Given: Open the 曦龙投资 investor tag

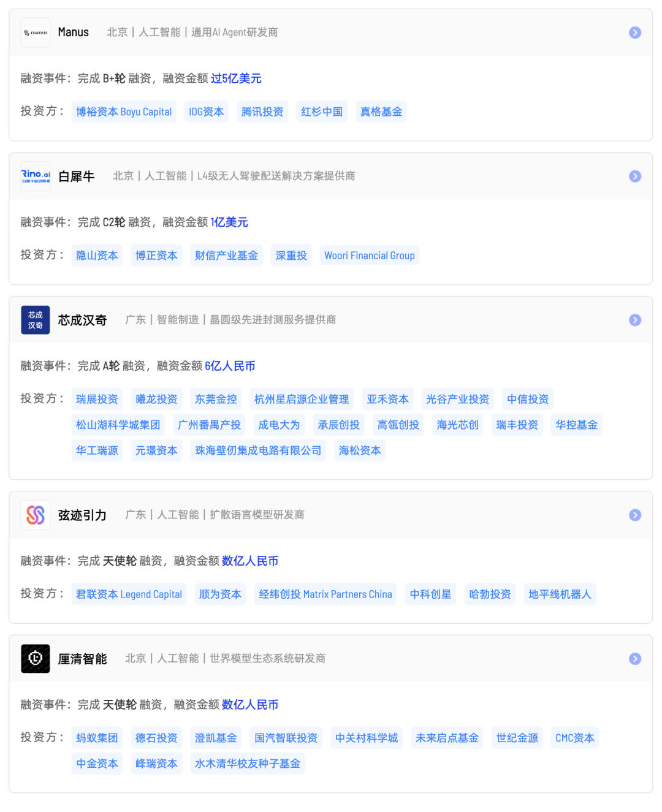Looking at the screenshot, I should 156,400.
